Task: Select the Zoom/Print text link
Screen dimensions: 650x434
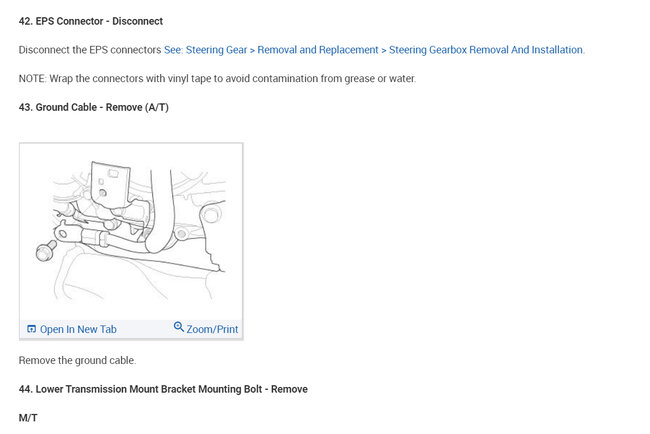Action: [x=212, y=329]
